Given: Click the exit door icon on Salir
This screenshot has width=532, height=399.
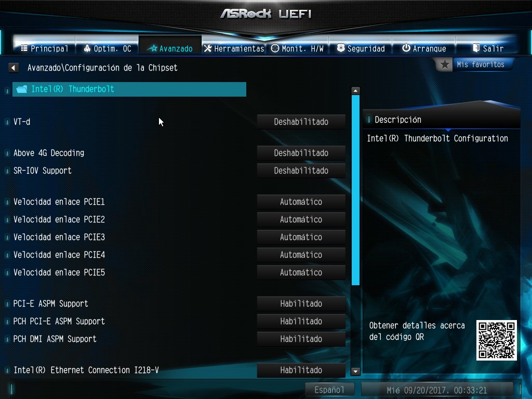Looking at the screenshot, I should click(x=476, y=48).
